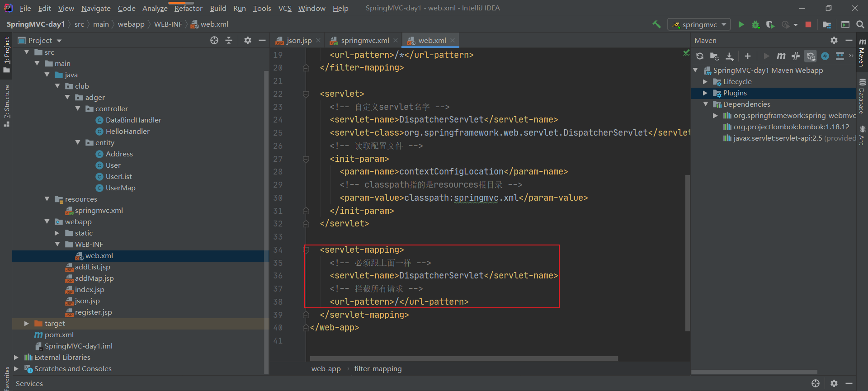Reload All Maven Projects icon
The height and width of the screenshot is (391, 868).
[700, 56]
